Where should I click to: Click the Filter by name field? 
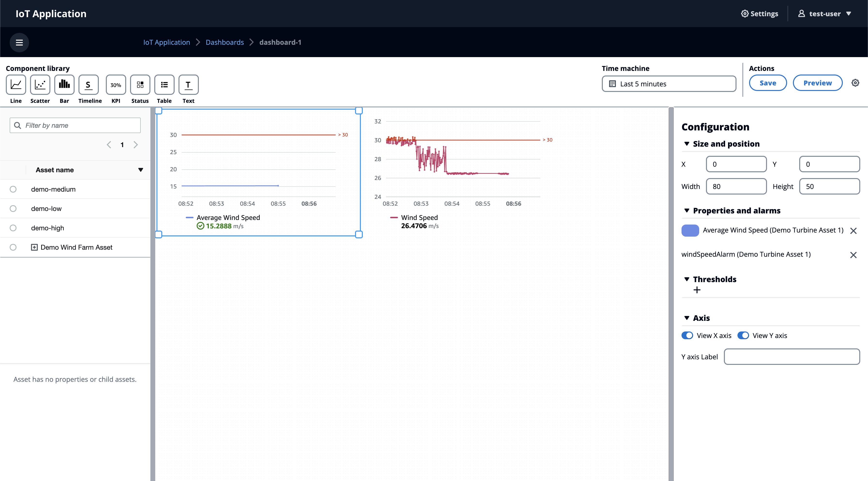point(75,125)
